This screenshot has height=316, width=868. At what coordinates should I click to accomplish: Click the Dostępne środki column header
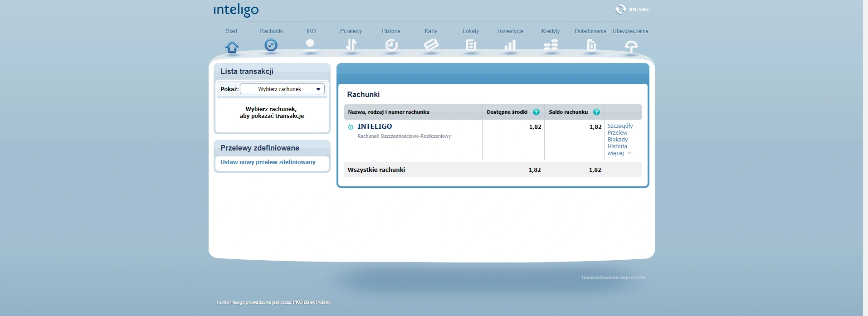tap(507, 112)
